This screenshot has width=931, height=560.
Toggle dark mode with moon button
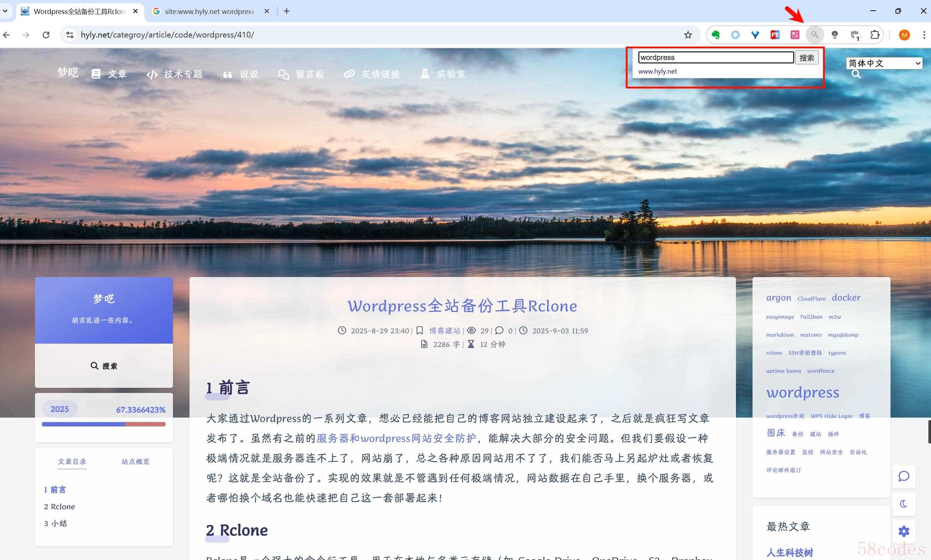pos(903,504)
